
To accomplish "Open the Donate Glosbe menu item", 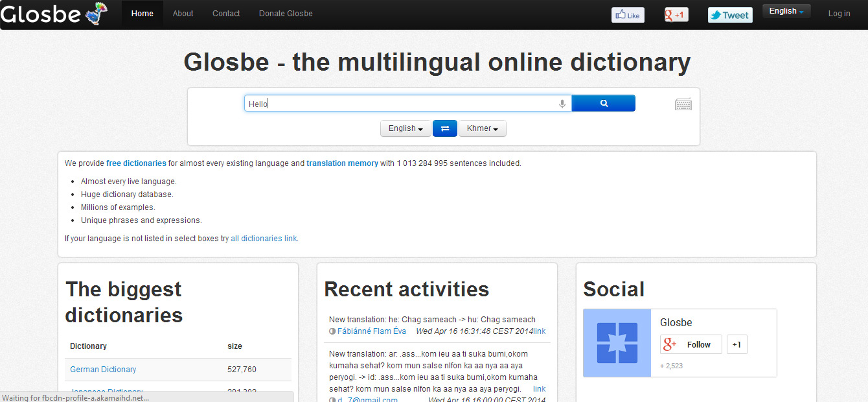I will pos(286,13).
